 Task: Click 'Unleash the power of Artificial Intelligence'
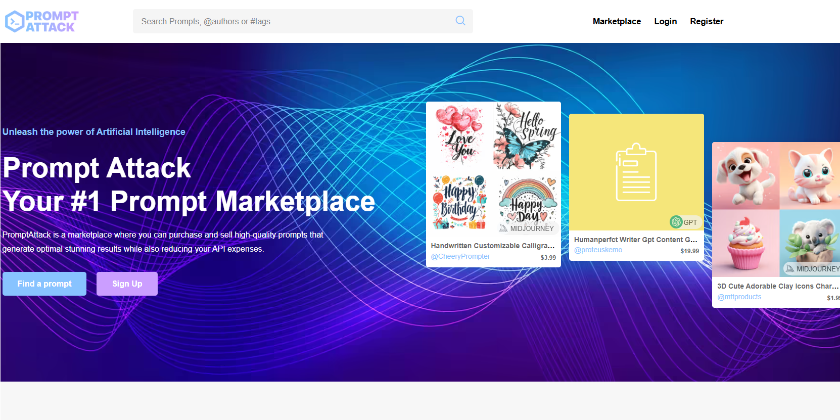[94, 132]
